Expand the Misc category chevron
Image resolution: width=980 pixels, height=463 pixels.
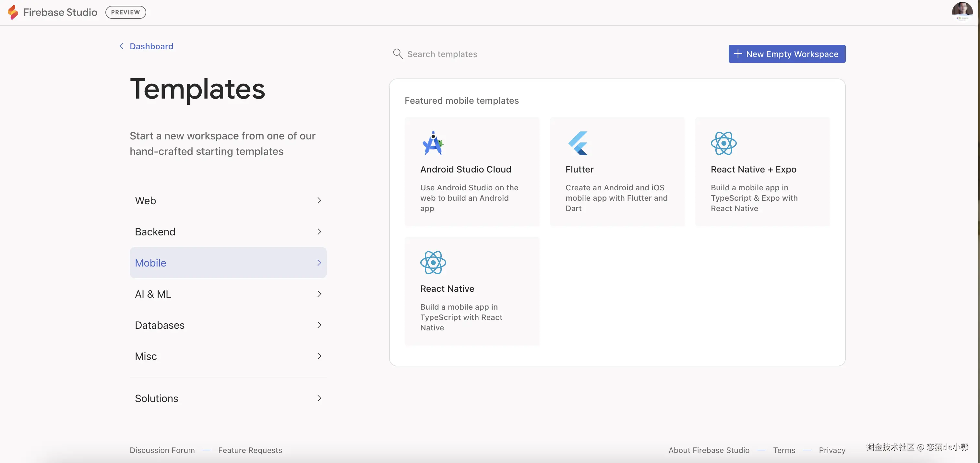319,356
